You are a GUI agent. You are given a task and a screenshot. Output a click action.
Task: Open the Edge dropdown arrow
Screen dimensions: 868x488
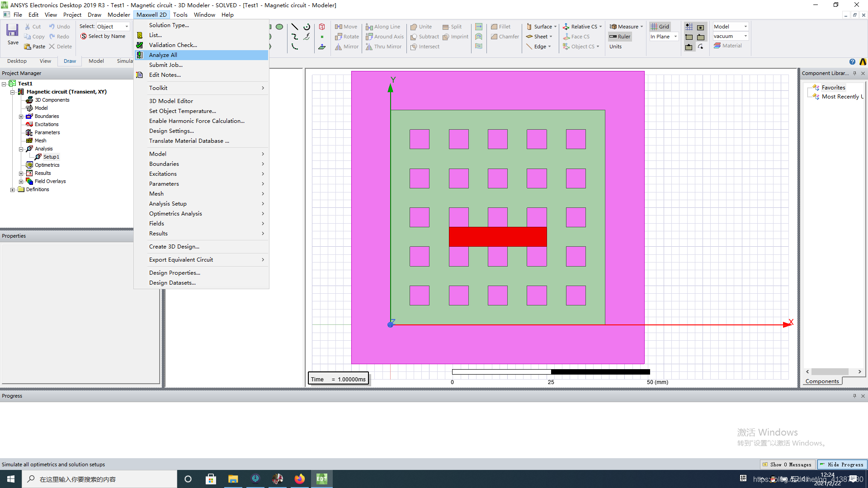point(549,47)
